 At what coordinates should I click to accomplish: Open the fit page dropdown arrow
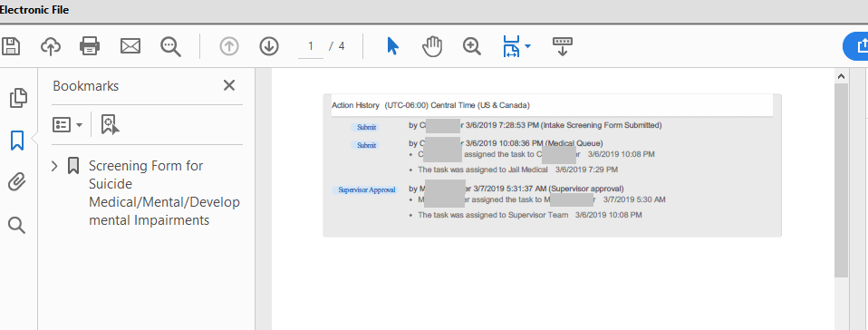[527, 46]
